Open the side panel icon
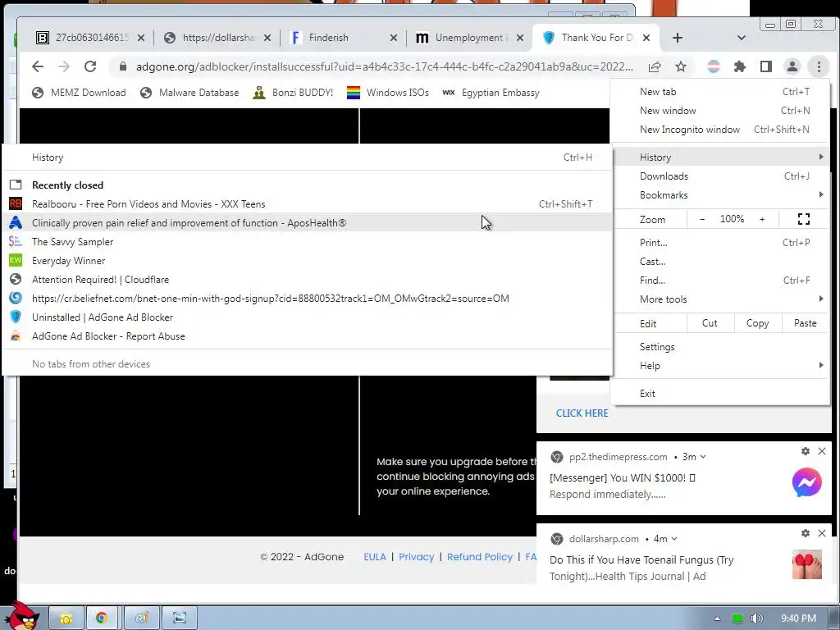 click(766, 67)
